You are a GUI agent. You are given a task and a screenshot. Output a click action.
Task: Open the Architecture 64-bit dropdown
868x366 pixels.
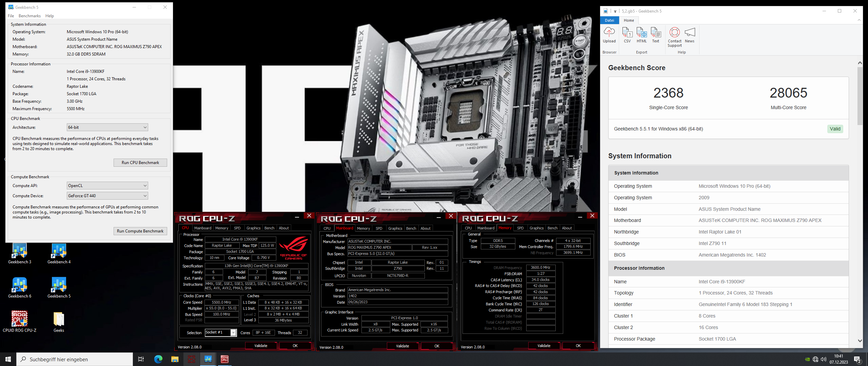(x=107, y=127)
